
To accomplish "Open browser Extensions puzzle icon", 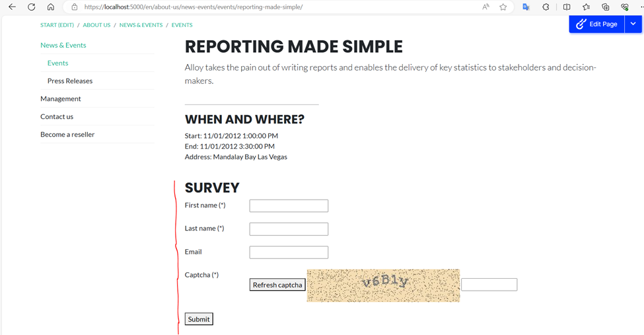I will (546, 7).
